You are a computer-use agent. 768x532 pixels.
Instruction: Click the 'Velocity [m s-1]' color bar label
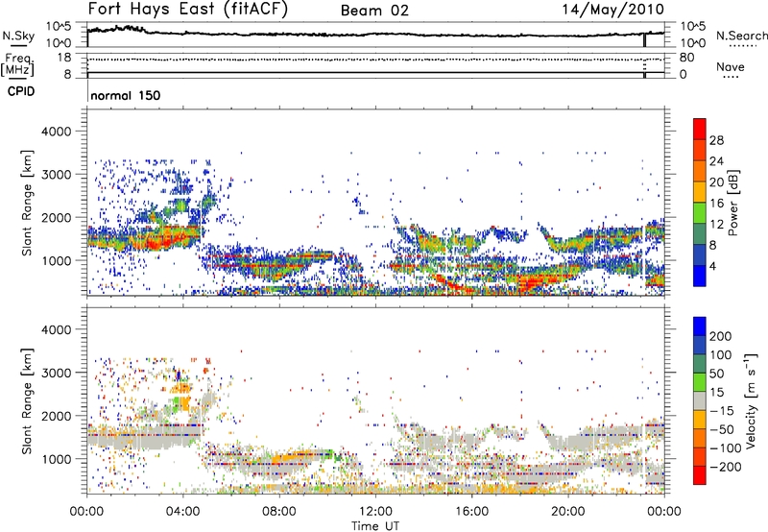[x=751, y=400]
